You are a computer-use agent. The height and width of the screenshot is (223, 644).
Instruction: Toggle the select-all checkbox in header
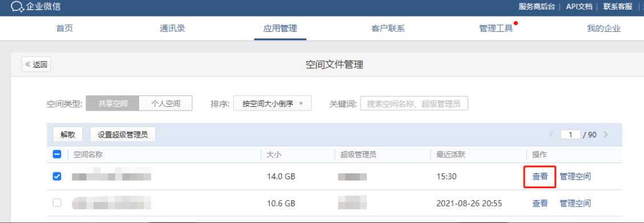click(57, 155)
